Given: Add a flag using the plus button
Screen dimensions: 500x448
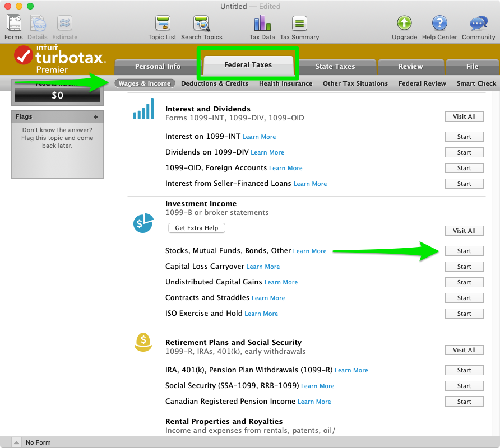Looking at the screenshot, I should click(x=96, y=116).
